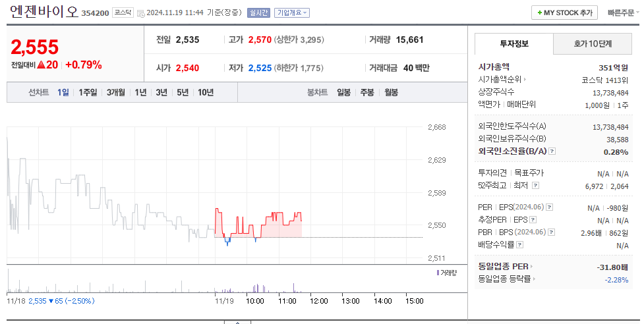Image resolution: width=644 pixels, height=324 pixels.
Task: Select the 5년 line chart period
Action: 183,92
